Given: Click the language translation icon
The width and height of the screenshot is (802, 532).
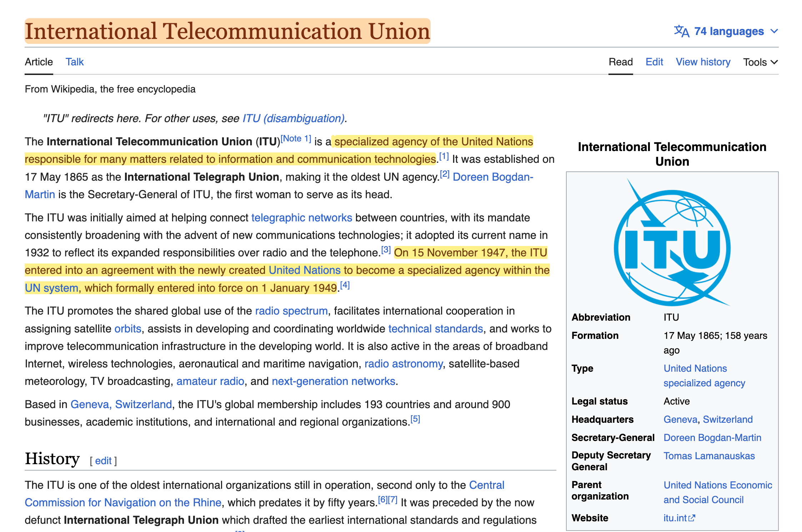Looking at the screenshot, I should tap(681, 31).
